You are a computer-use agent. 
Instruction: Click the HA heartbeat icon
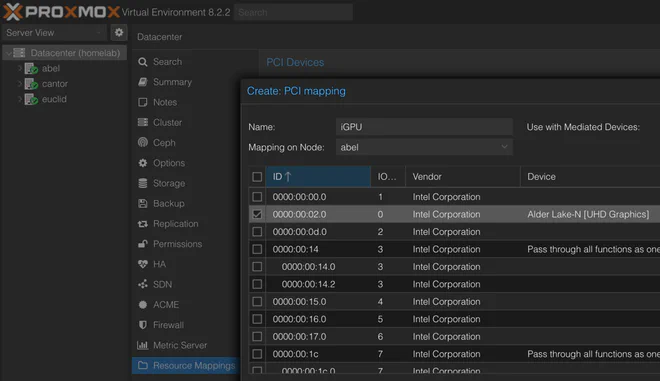143,264
